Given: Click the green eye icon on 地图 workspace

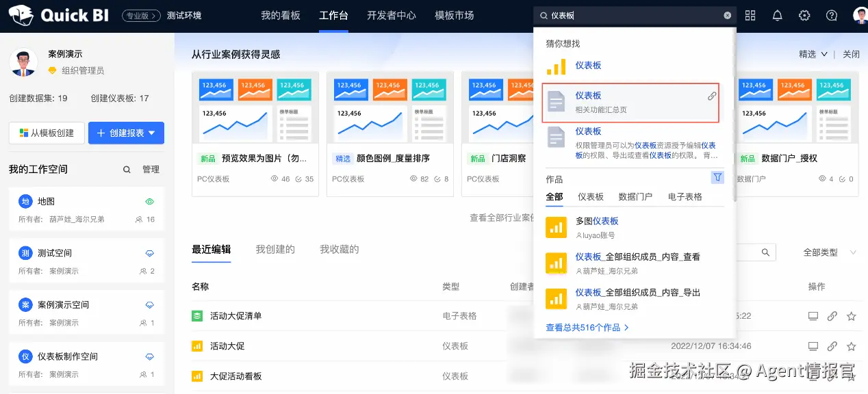Looking at the screenshot, I should click(x=150, y=202).
